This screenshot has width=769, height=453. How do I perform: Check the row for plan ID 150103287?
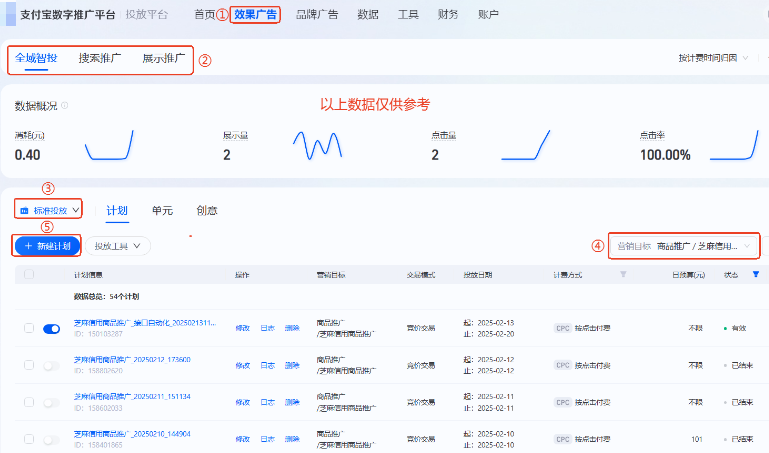pyautogui.click(x=29, y=328)
